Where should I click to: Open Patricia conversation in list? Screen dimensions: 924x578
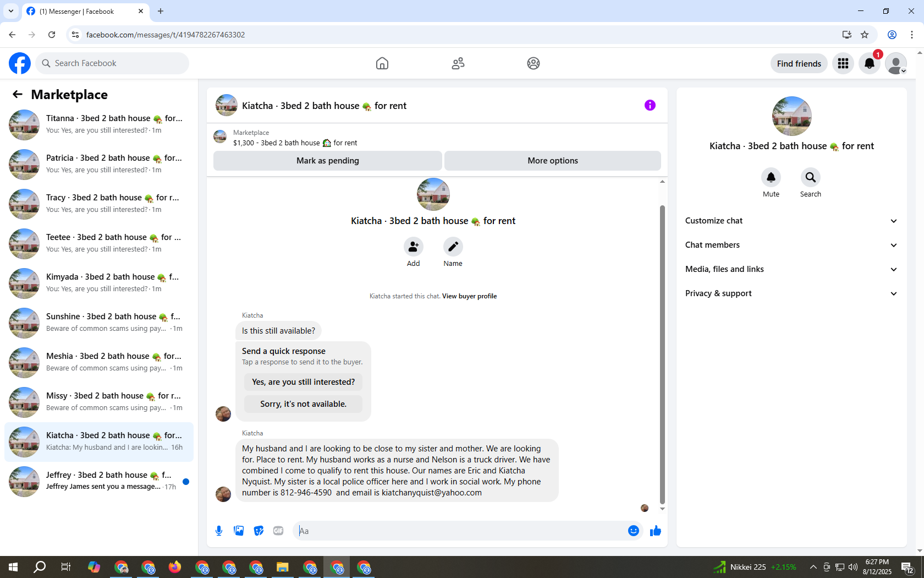tap(99, 165)
